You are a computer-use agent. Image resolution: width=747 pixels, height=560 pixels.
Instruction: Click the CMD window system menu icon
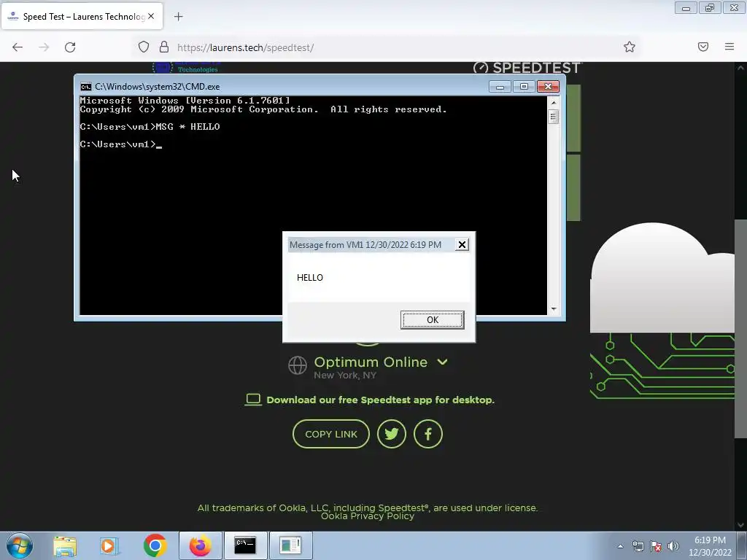pos(86,87)
